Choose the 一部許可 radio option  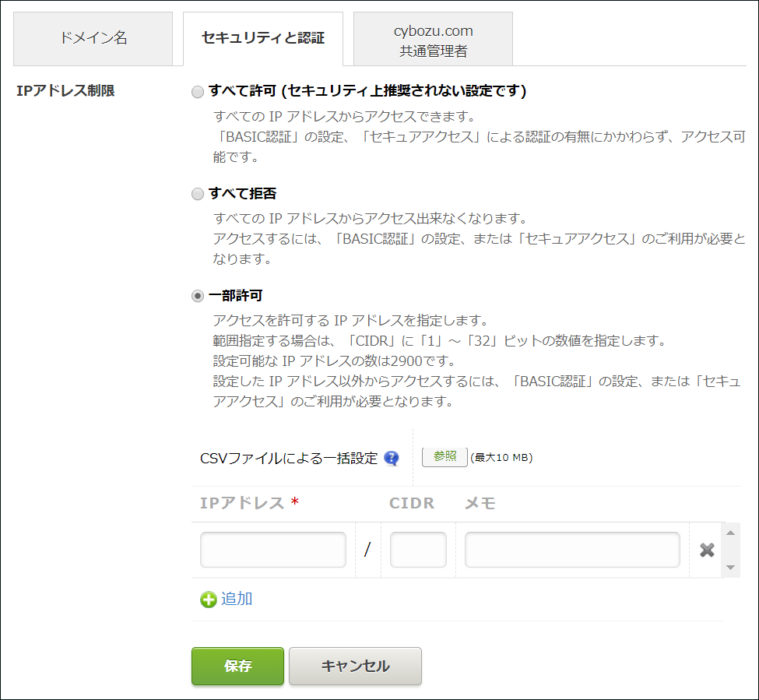pyautogui.click(x=198, y=296)
